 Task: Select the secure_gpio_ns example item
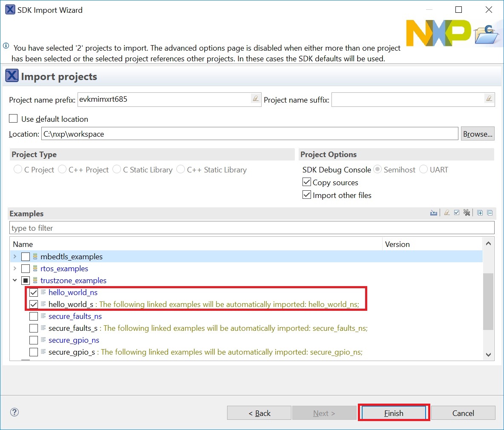(74, 340)
